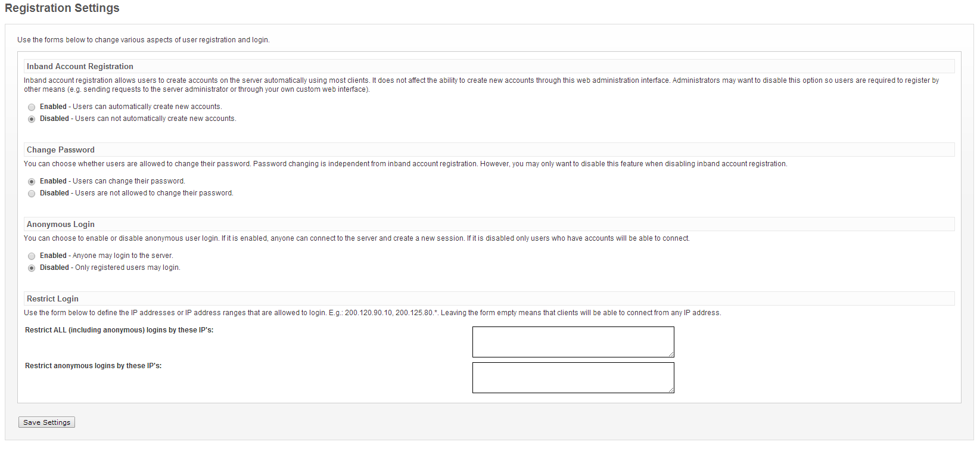Focus the Restrict ALL logins IP textarea

[573, 341]
